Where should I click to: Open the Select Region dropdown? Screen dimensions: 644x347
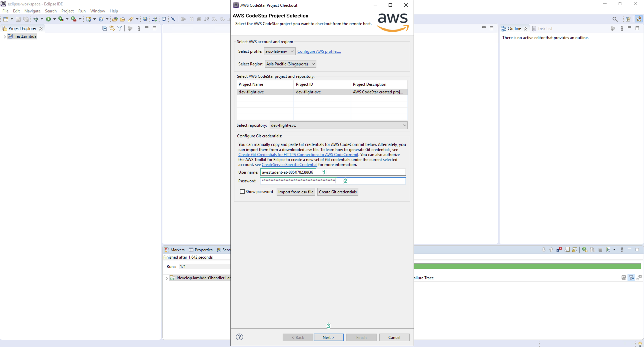[290, 64]
